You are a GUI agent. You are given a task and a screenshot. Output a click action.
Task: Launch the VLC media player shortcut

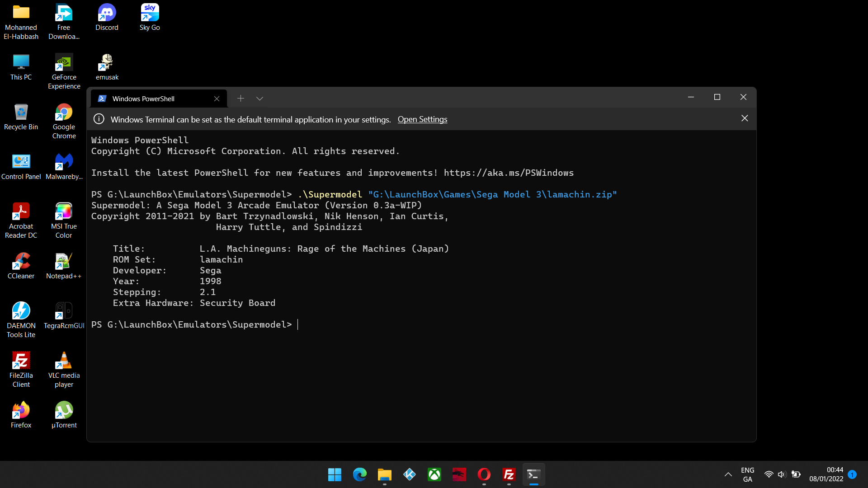tap(64, 370)
